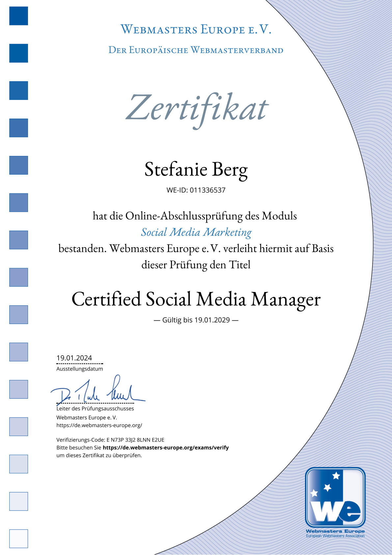Viewport: 392px width, 555px height.
Task: Click 'Der Europäische Webmasterverband' subtitle
Action: coord(196,50)
